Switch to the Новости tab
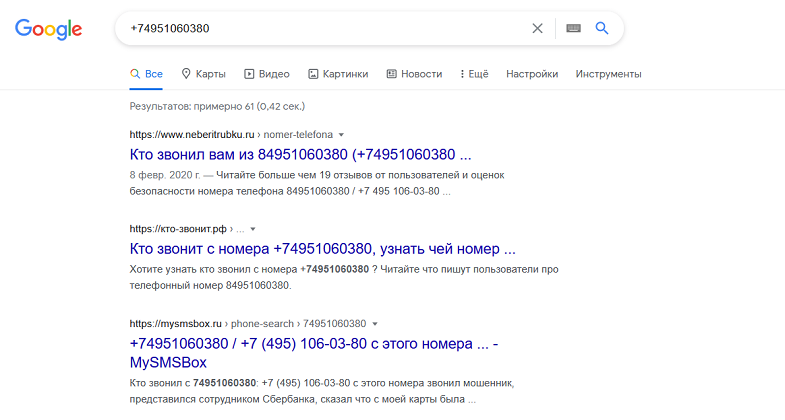Image resolution: width=785 pixels, height=420 pixels. (415, 74)
